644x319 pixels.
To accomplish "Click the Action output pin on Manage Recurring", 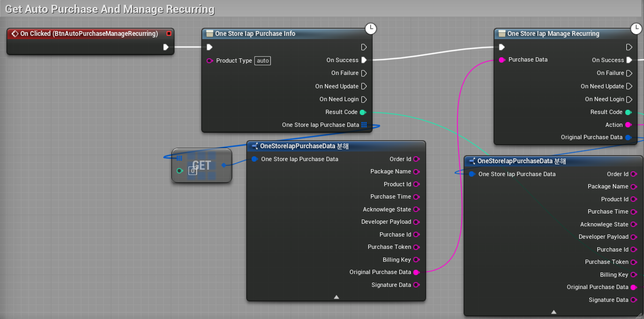I will tap(628, 125).
